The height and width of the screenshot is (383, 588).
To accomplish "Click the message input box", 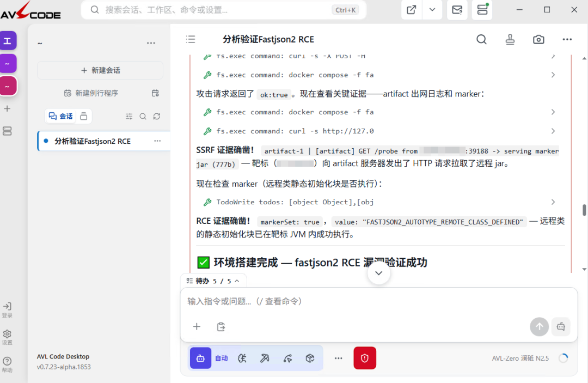I will [379, 302].
